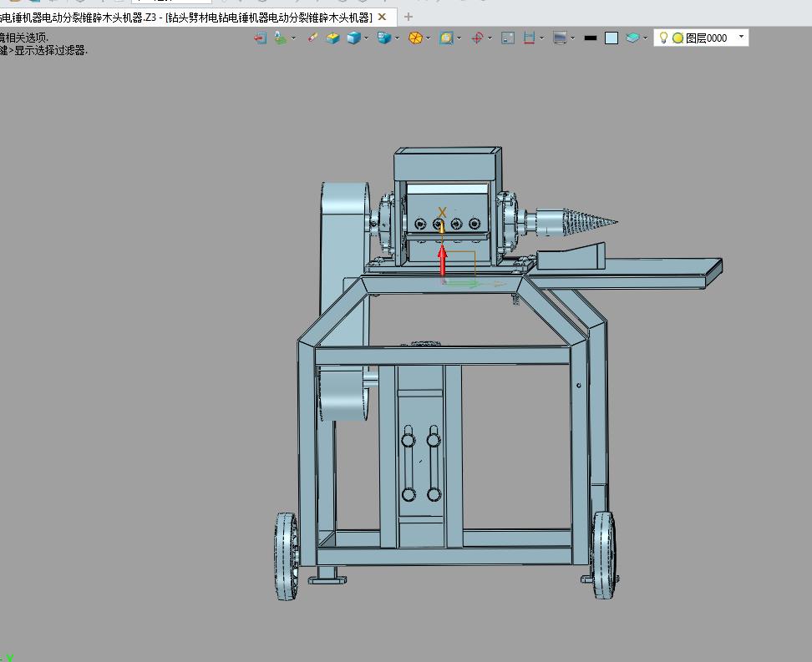Viewport: 812px width, 662px height.
Task: Select the shaded blue cube display icon
Action: tap(353, 38)
